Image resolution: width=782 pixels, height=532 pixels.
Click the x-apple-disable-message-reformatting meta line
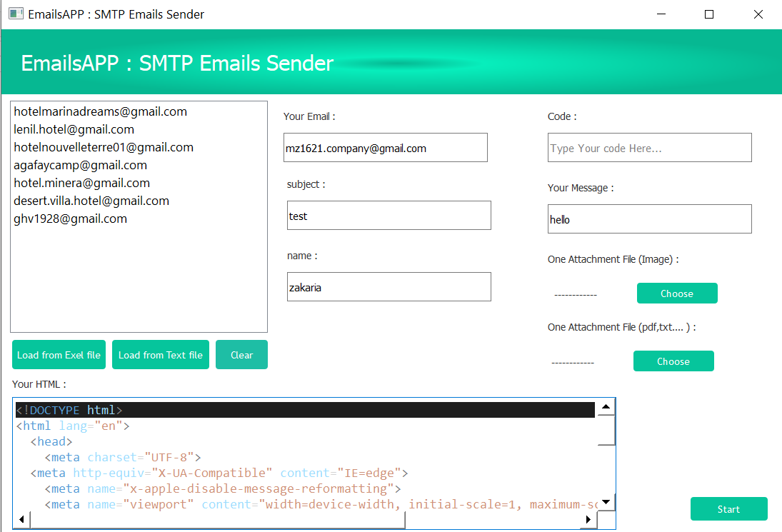[x=222, y=488]
